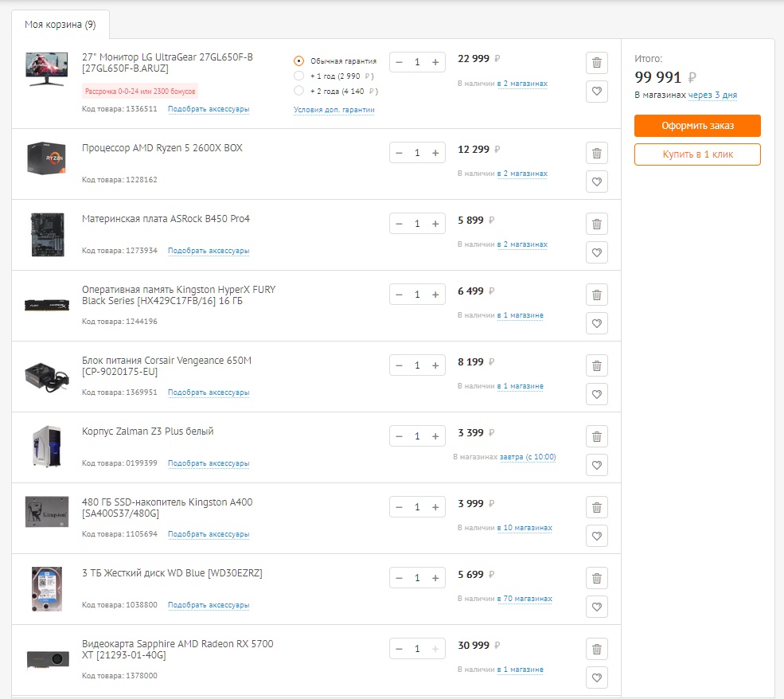Choose +2 years warranty for 4 140 ₽
Image resolution: width=784 pixels, height=699 pixels.
pos(299,91)
